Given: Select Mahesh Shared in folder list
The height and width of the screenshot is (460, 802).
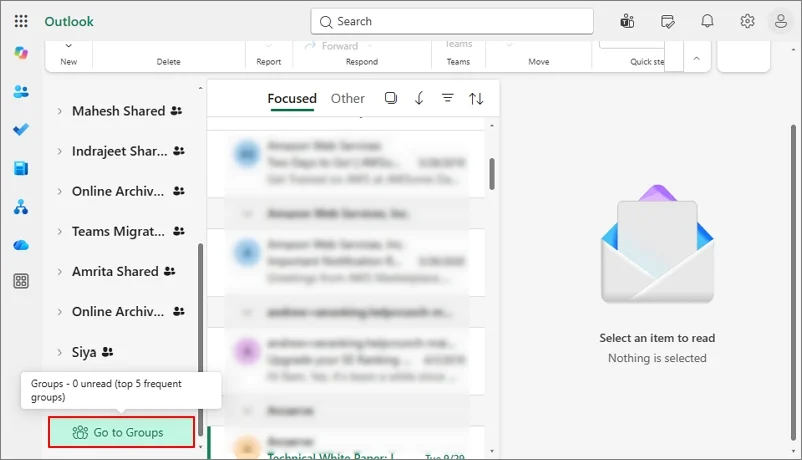Looking at the screenshot, I should (x=118, y=111).
